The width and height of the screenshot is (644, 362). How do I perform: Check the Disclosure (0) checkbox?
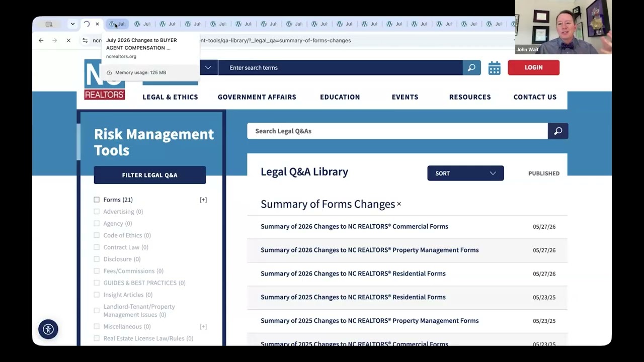coord(97,259)
